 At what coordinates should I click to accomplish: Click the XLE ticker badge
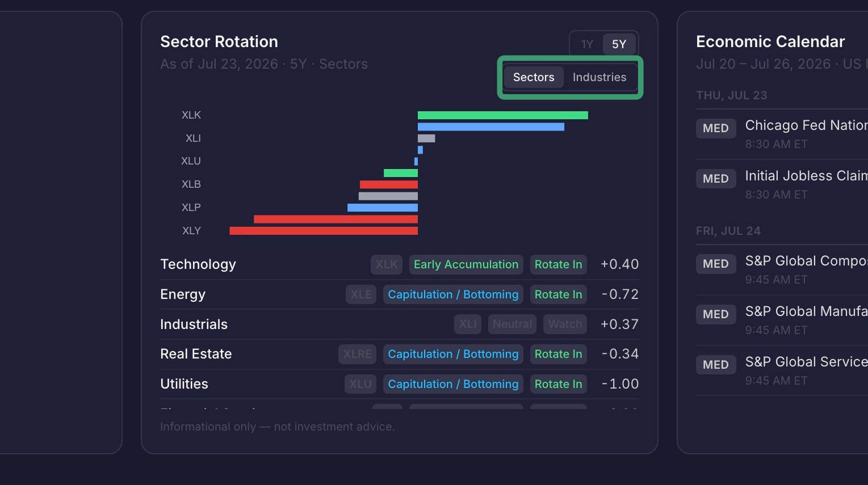tap(361, 294)
